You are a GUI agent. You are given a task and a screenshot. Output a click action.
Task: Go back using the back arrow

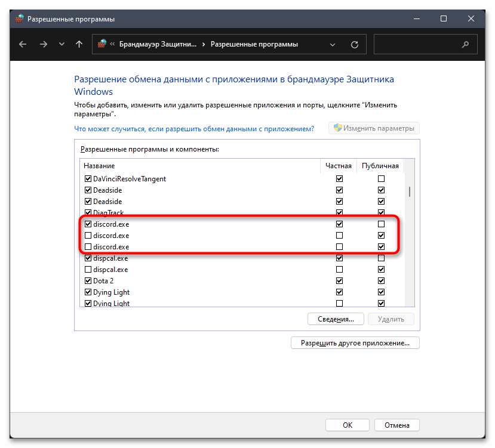point(23,44)
